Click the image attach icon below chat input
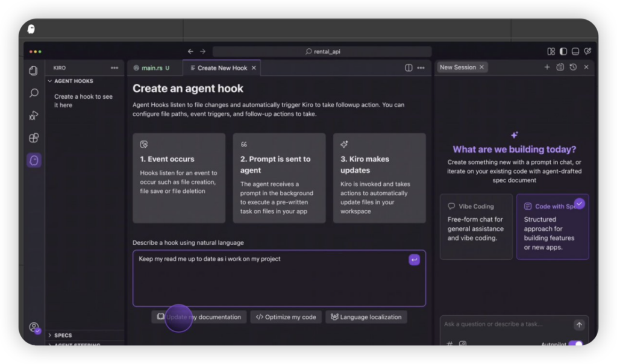Screen dimensions: 617x364 click(463, 344)
